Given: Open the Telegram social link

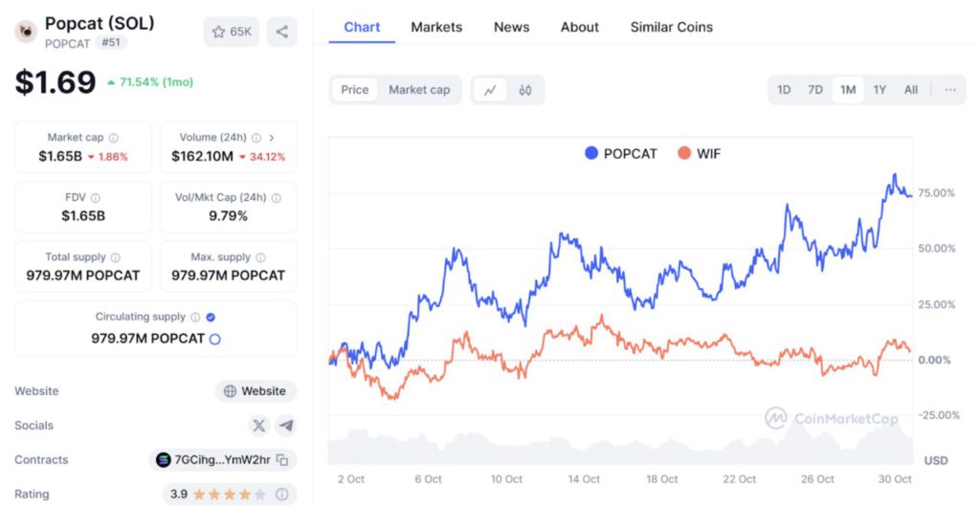Looking at the screenshot, I should coord(285,426).
